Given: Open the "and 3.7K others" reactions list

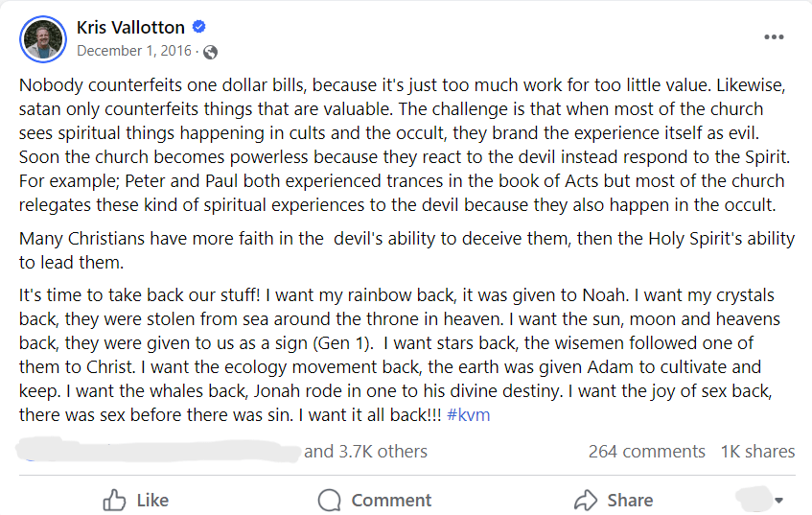Looking at the screenshot, I should 365,451.
